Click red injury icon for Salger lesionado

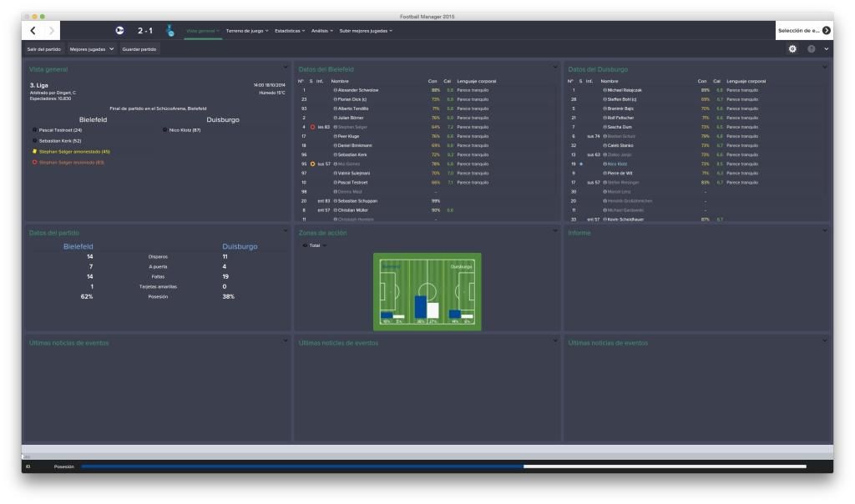[x=34, y=163]
